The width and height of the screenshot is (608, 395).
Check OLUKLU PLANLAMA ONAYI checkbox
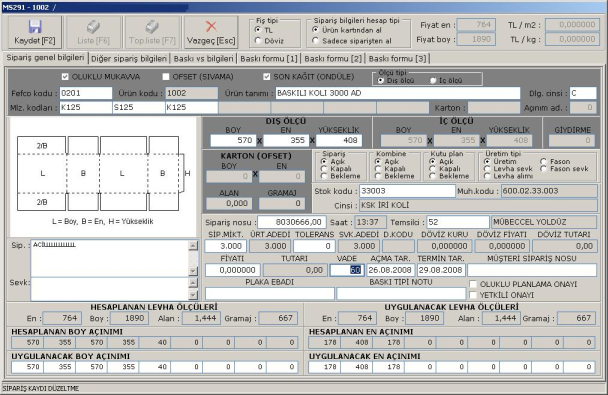[x=473, y=284]
